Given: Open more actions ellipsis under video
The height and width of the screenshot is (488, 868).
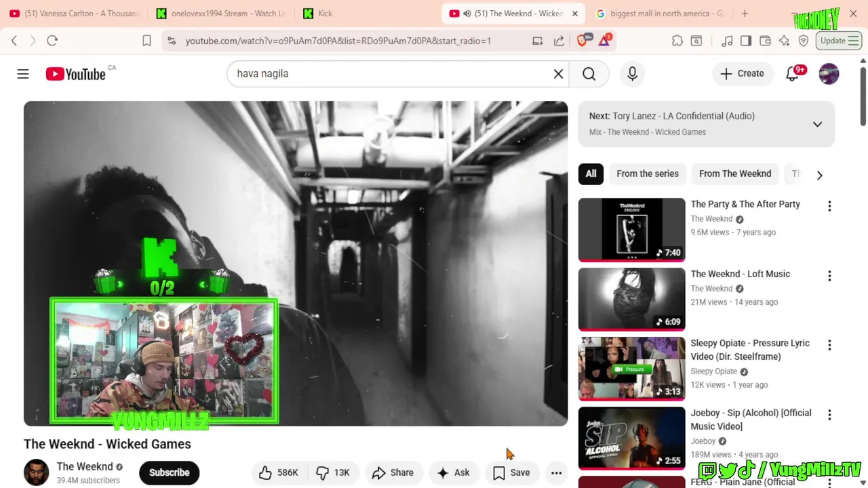Looking at the screenshot, I should point(556,473).
